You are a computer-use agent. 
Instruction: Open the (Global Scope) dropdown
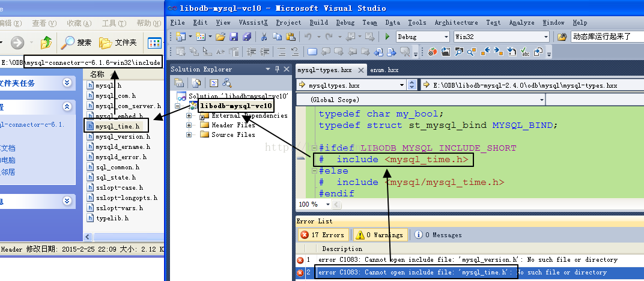coord(542,100)
